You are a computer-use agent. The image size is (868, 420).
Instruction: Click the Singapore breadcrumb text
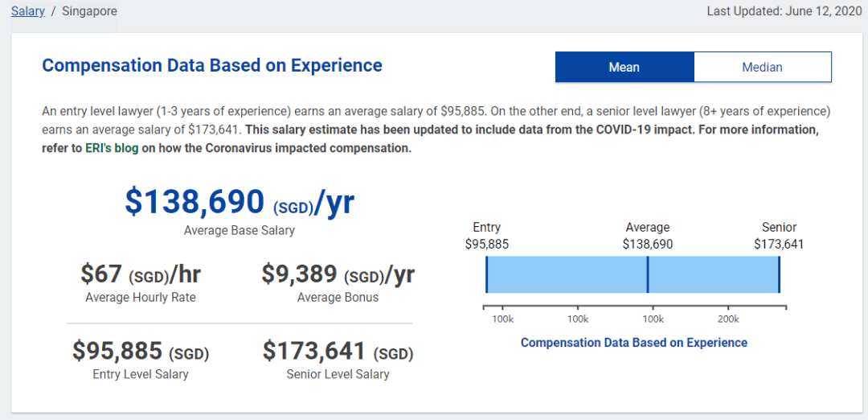pos(90,11)
